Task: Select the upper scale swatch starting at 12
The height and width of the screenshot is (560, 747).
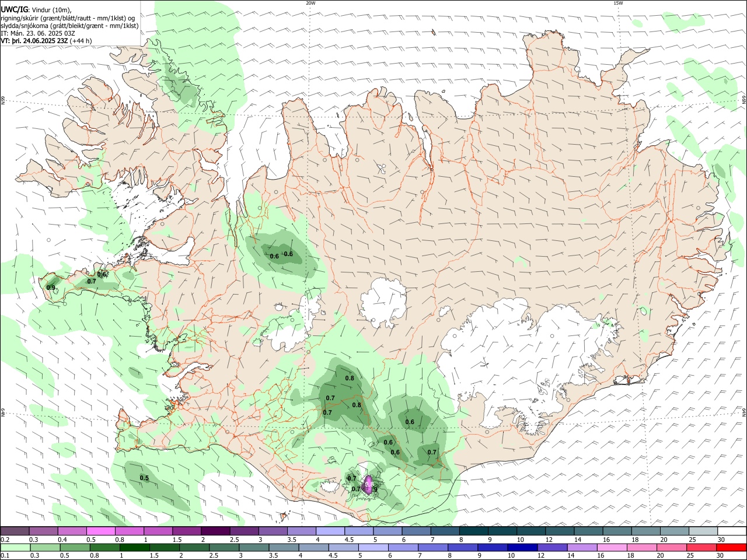Action: coord(560,531)
